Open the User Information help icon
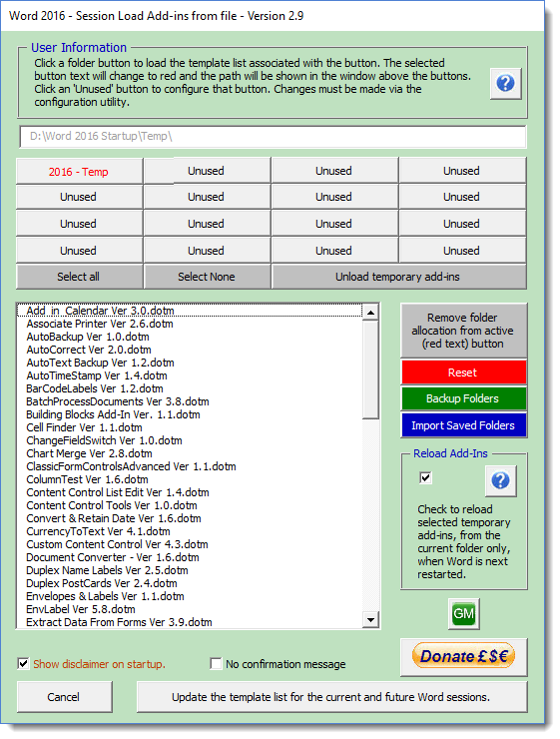This screenshot has width=560, height=739. [505, 84]
